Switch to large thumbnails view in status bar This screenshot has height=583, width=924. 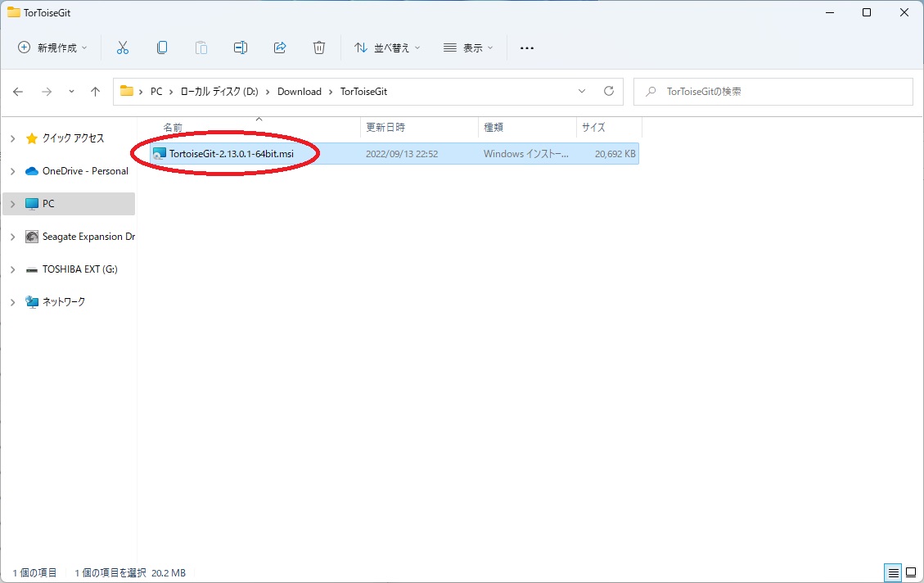(x=911, y=572)
